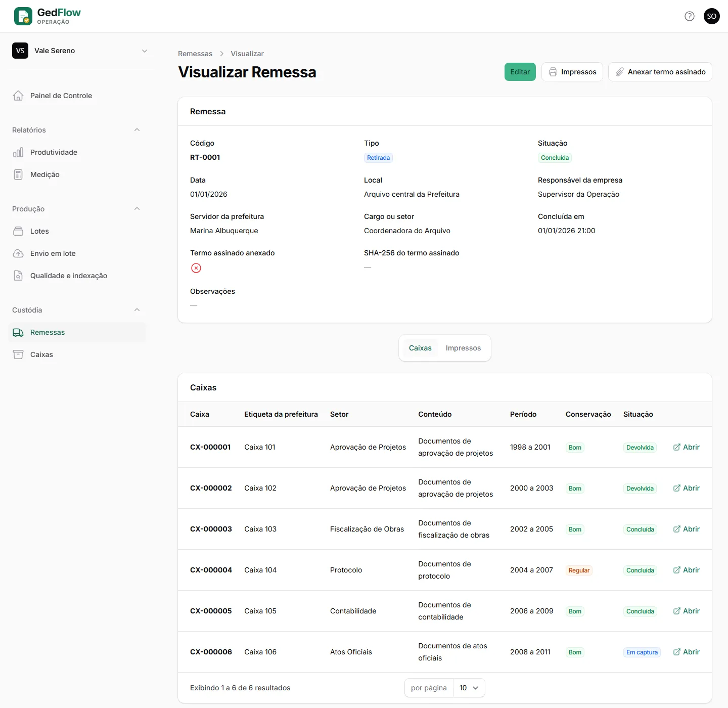Image resolution: width=728 pixels, height=708 pixels.
Task: Open the per-page results dropdown
Action: click(469, 688)
